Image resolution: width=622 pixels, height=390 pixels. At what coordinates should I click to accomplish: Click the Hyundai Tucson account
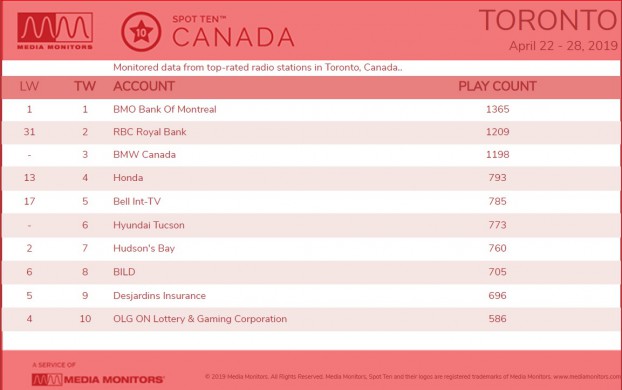click(x=149, y=225)
